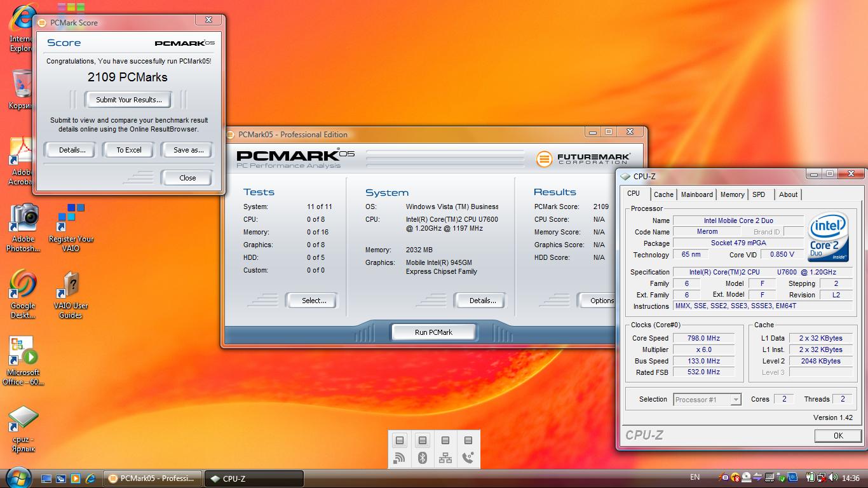Click the Bluetooth icon in switch panel
This screenshot has height=488, width=868.
423,458
